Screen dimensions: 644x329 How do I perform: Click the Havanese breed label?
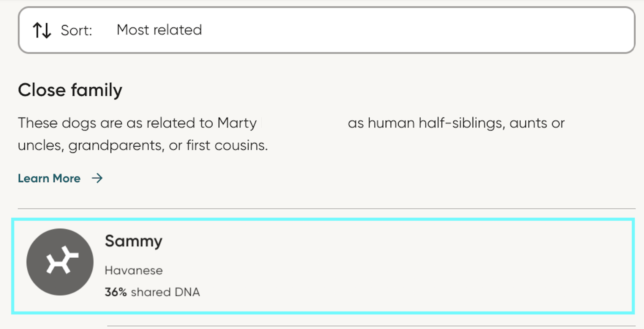coord(134,270)
